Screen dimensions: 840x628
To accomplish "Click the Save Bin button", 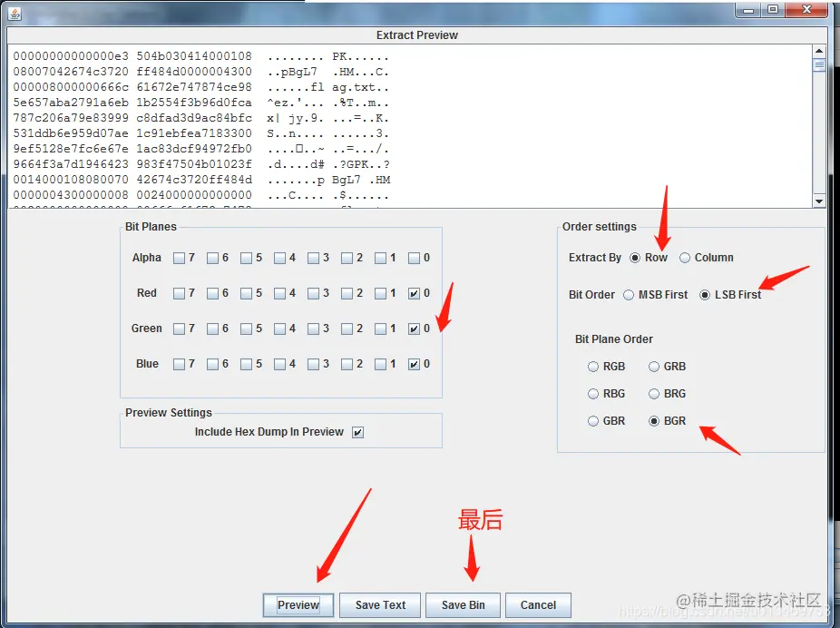I will (x=463, y=605).
